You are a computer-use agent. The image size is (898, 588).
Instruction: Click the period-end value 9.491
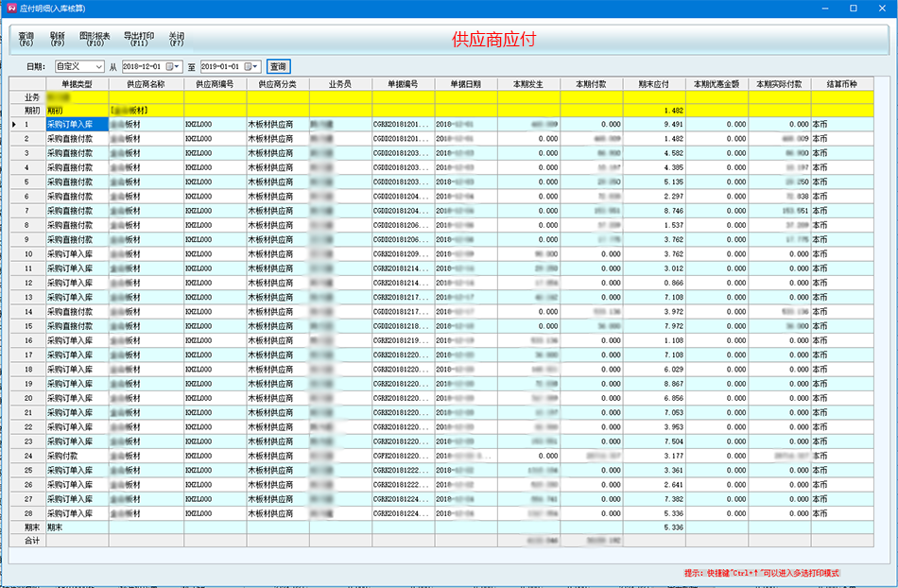[x=674, y=124]
